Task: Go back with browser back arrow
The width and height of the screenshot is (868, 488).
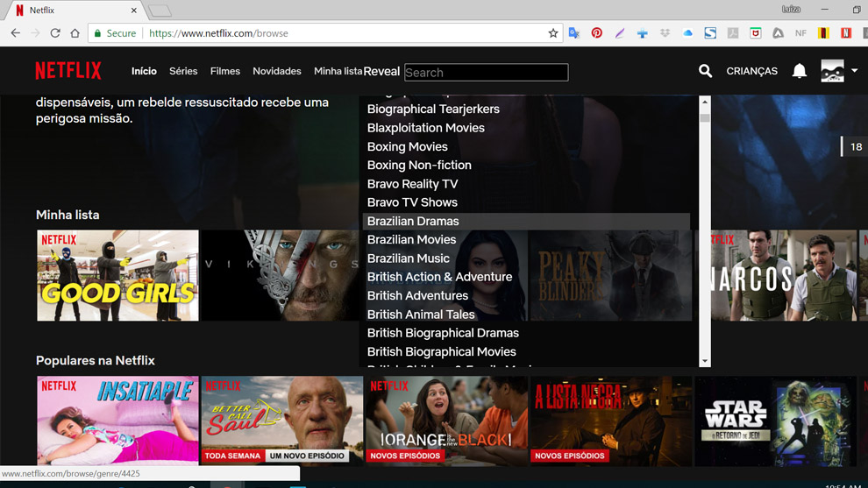Action: [x=16, y=33]
